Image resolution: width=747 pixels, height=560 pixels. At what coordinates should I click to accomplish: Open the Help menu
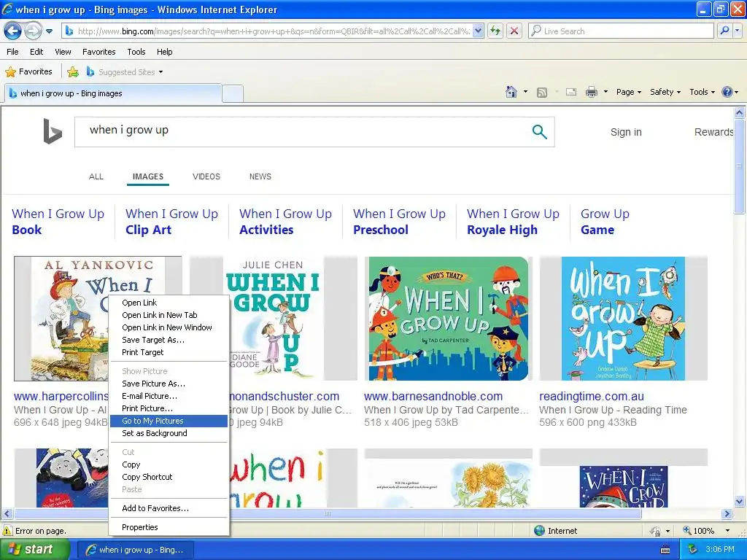[x=164, y=52]
